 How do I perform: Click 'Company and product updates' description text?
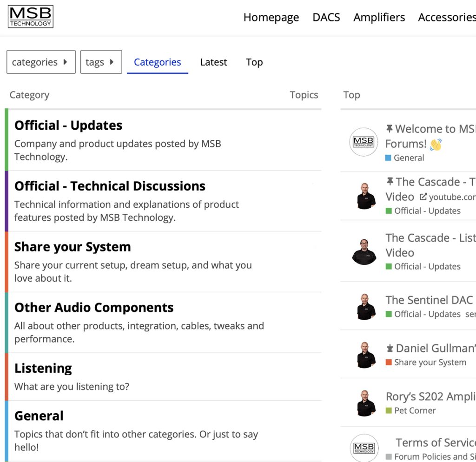point(118,150)
